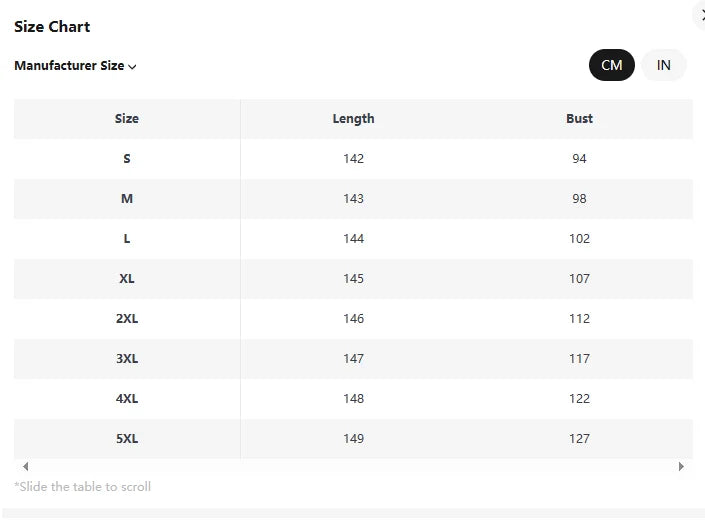The width and height of the screenshot is (705, 521).
Task: Click the Length column header
Action: tap(353, 119)
